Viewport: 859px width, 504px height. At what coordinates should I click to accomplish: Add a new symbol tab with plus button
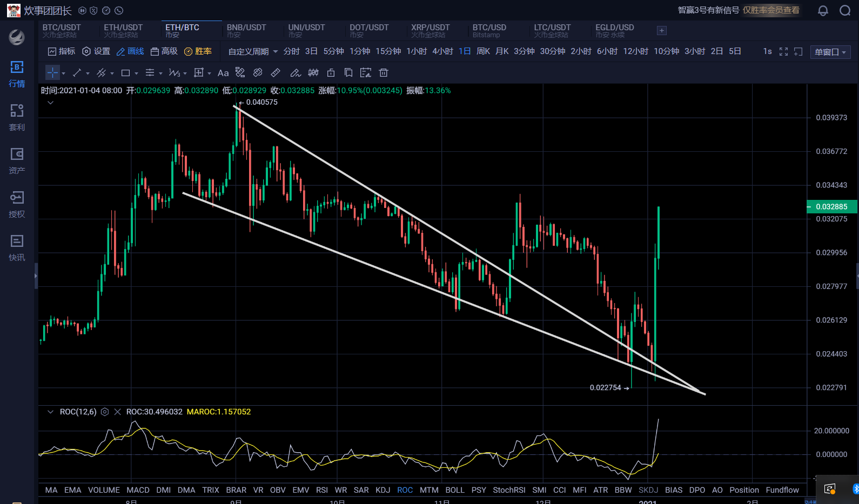[661, 31]
